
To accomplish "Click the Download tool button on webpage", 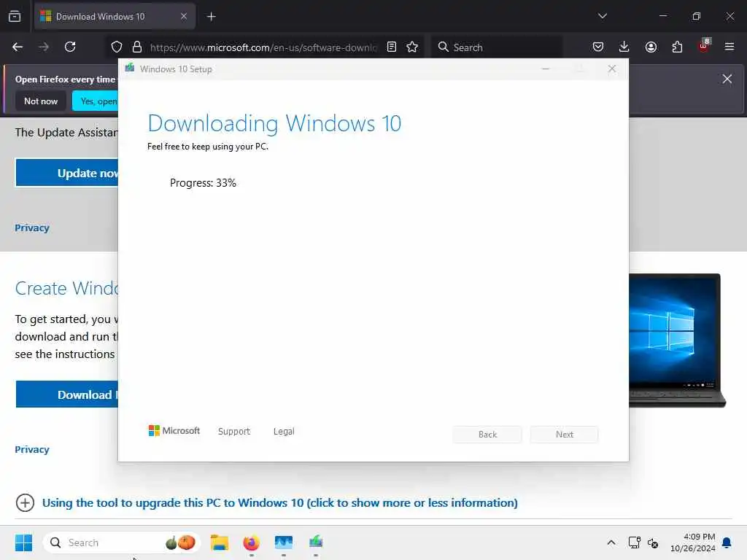I will pos(66,394).
